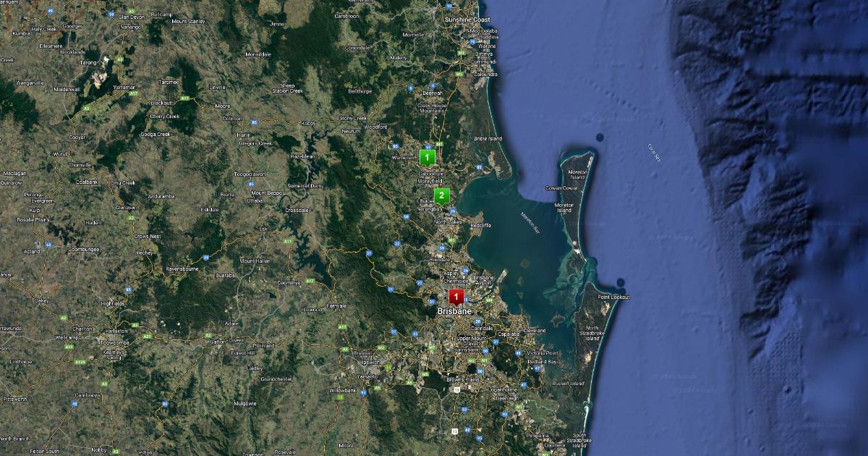Click the Toogoolawah label
868x456 pixels.
pos(250,174)
